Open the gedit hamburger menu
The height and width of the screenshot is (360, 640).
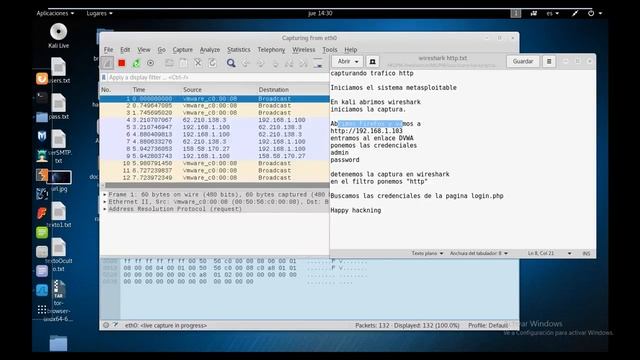(x=549, y=61)
